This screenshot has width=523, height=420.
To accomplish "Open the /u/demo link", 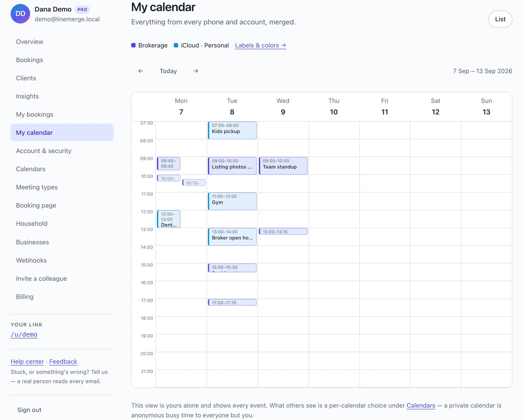I will [24, 334].
